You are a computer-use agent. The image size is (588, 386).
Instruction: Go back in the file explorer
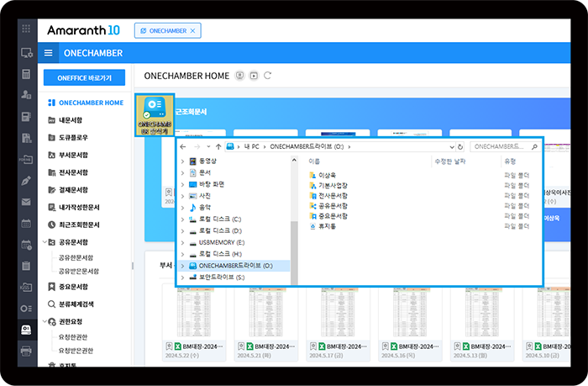tap(183, 147)
